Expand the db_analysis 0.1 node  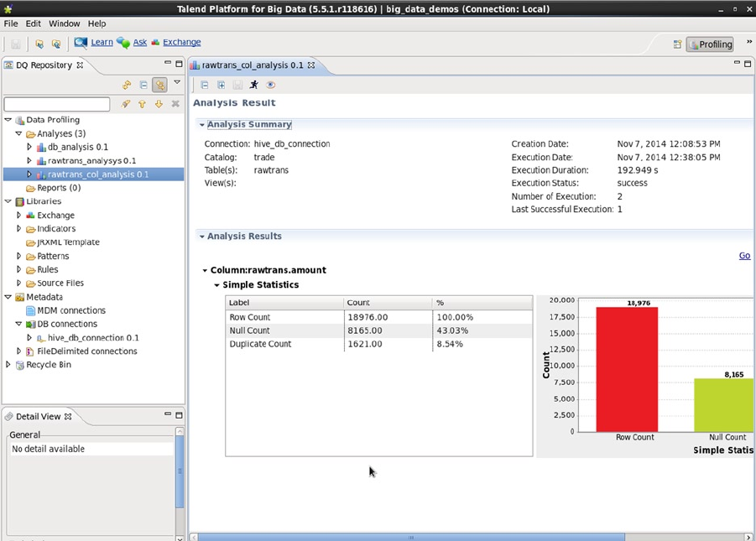click(x=29, y=147)
